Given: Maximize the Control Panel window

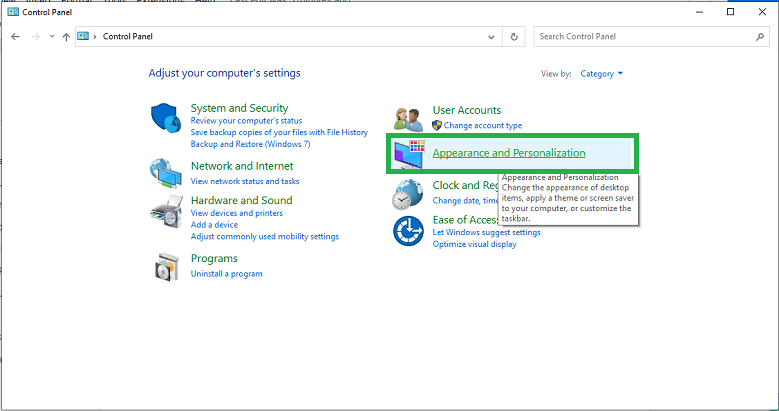Looking at the screenshot, I should pyautogui.click(x=730, y=11).
